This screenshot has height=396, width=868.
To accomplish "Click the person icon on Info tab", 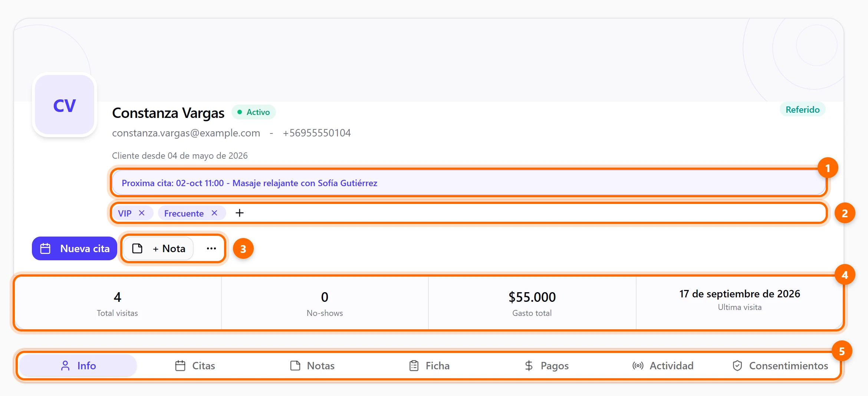I will [65, 366].
